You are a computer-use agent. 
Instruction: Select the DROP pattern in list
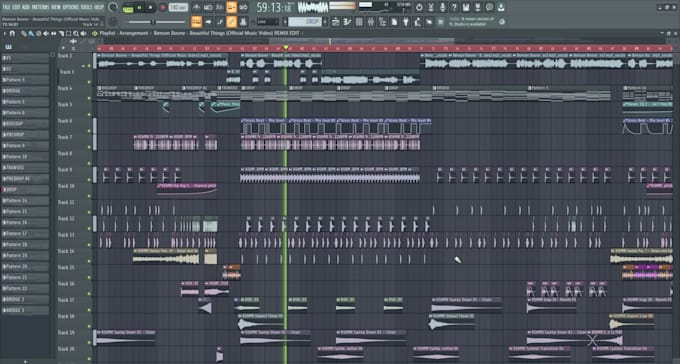(25, 190)
